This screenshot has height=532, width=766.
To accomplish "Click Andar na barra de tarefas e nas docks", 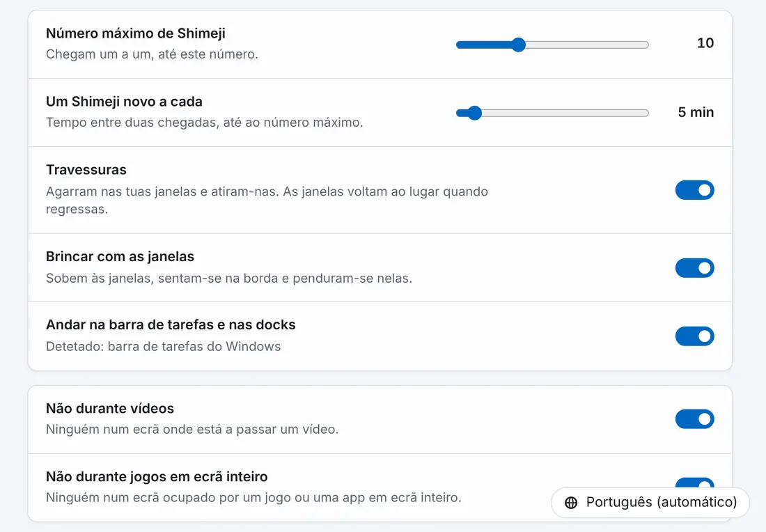I will tap(171, 325).
